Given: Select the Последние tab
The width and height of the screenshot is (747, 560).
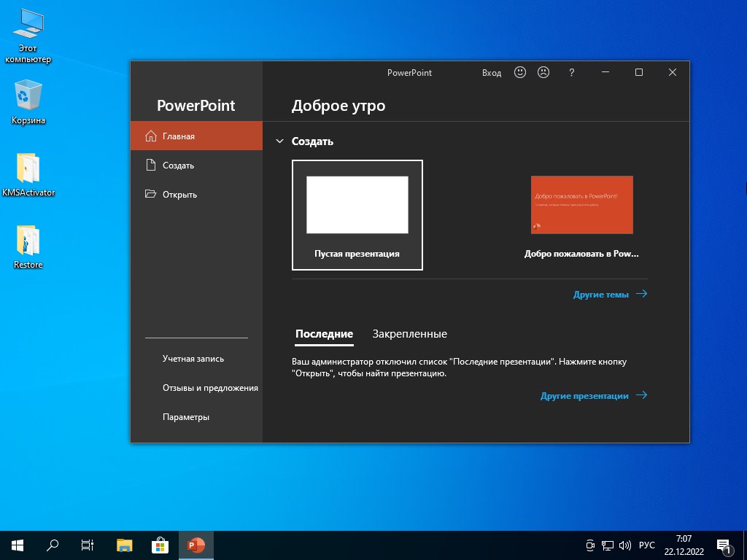Looking at the screenshot, I should 324,334.
